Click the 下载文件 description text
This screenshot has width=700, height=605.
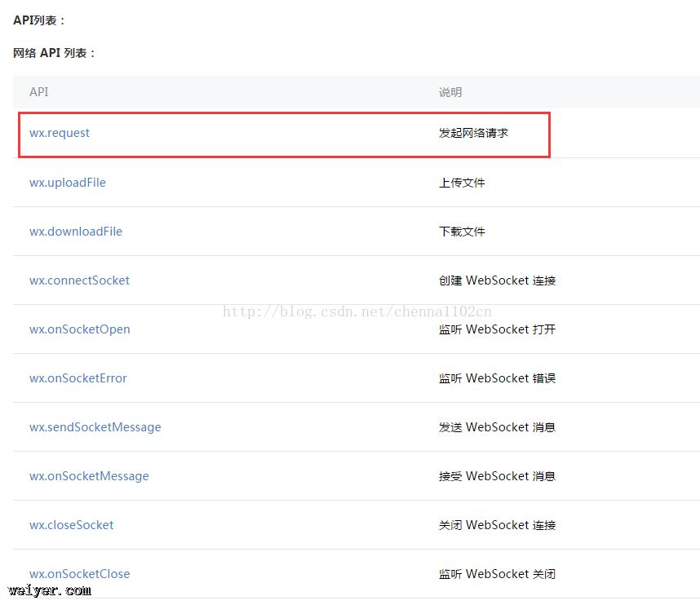coord(462,232)
